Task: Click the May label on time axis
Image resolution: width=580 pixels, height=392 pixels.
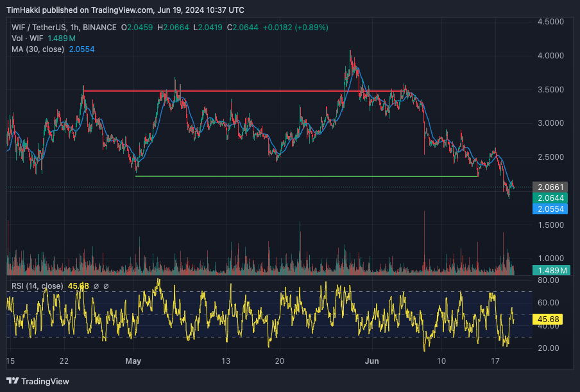Action: [133, 361]
